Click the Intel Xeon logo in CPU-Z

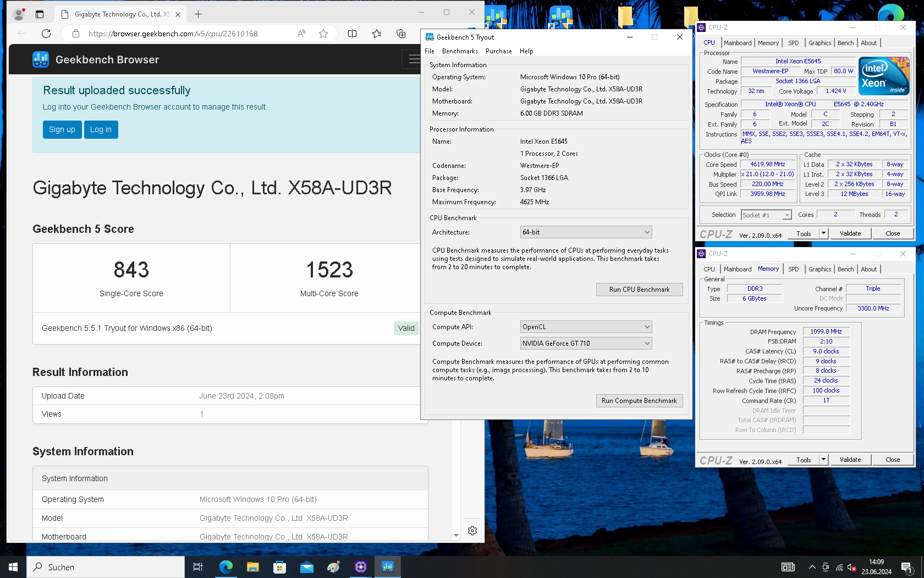[884, 76]
